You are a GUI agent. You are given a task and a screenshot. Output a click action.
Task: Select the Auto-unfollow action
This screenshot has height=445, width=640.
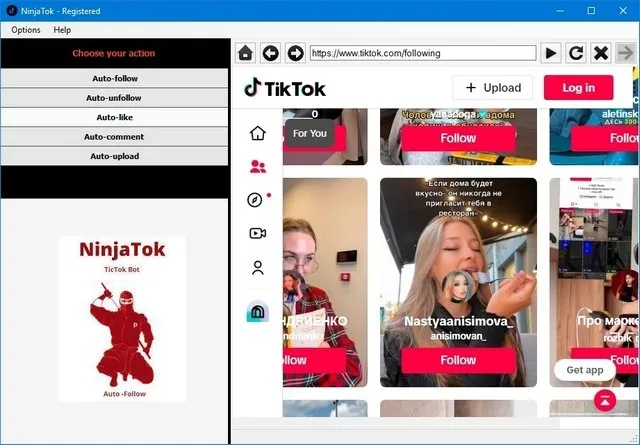pyautogui.click(x=115, y=98)
